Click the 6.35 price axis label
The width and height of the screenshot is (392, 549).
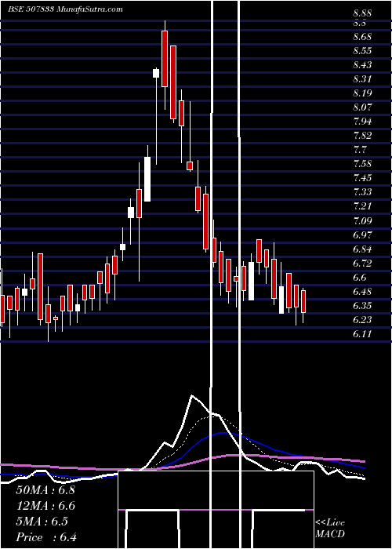click(x=362, y=306)
